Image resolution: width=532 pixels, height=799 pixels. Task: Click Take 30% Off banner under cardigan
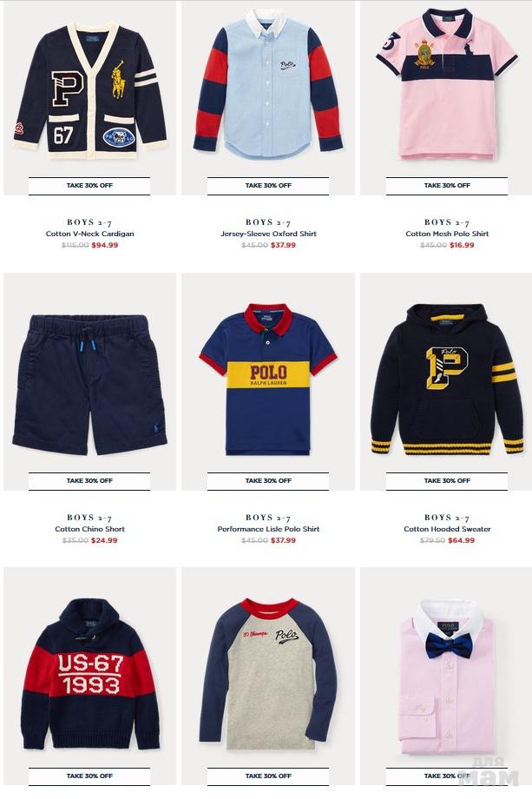tap(89, 186)
